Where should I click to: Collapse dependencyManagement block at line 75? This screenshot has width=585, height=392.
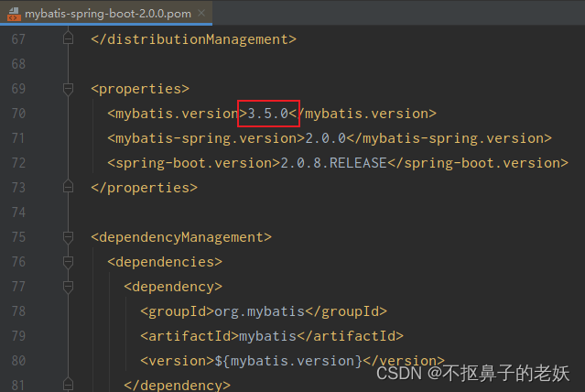(x=68, y=237)
